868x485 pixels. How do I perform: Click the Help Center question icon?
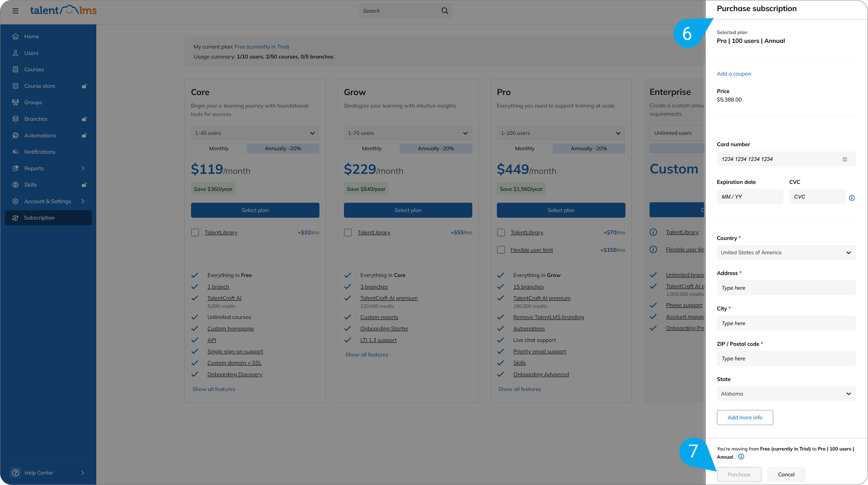[15, 473]
